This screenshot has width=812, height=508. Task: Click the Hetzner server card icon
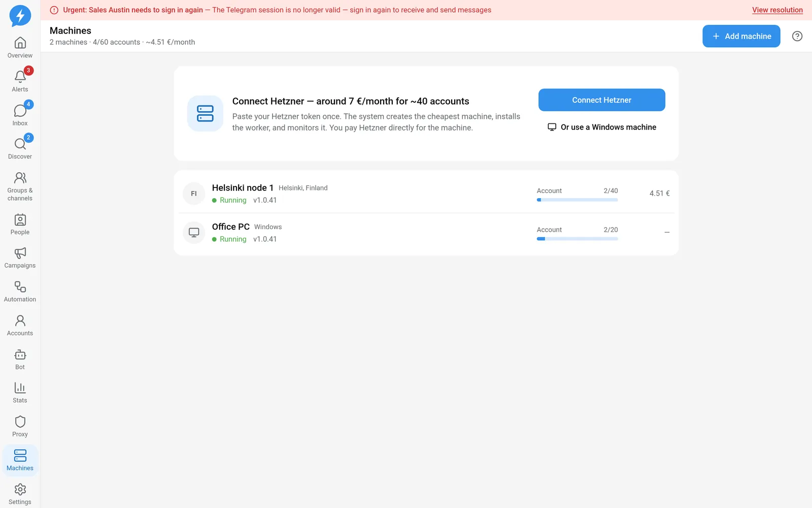(x=205, y=113)
